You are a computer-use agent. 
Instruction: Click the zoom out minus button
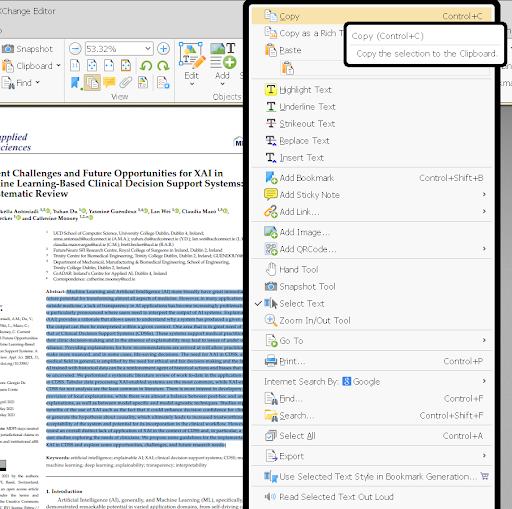point(75,49)
